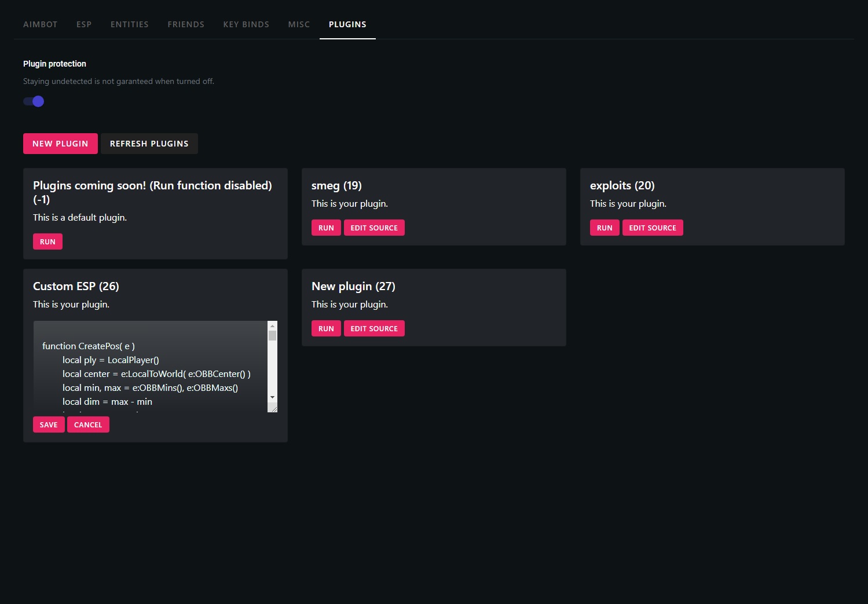The height and width of the screenshot is (604, 868).
Task: Cancel editing Custom ESP plugin
Action: (88, 424)
